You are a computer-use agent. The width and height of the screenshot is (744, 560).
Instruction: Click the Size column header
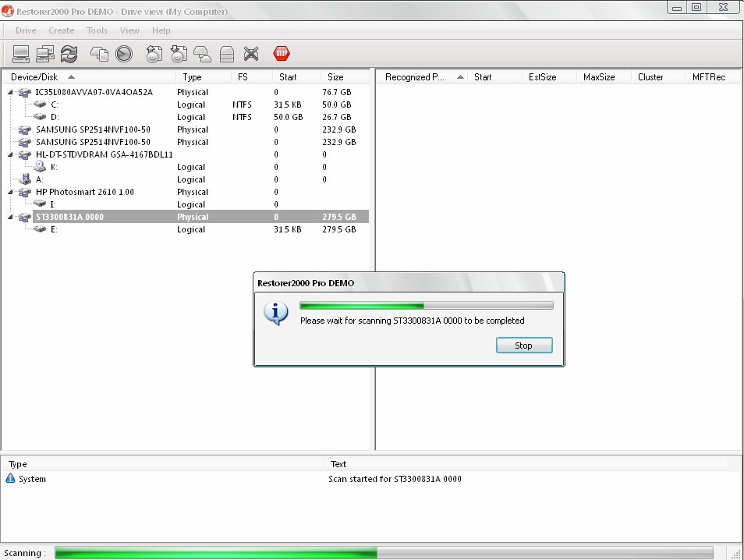pyautogui.click(x=345, y=77)
